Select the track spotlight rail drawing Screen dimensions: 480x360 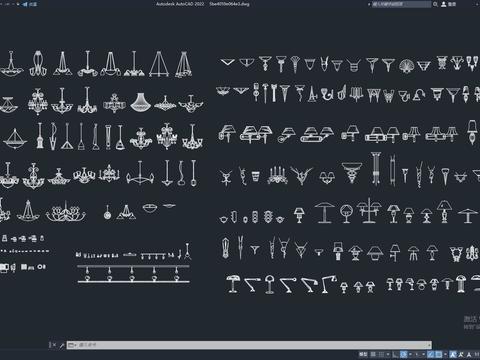click(x=133, y=274)
